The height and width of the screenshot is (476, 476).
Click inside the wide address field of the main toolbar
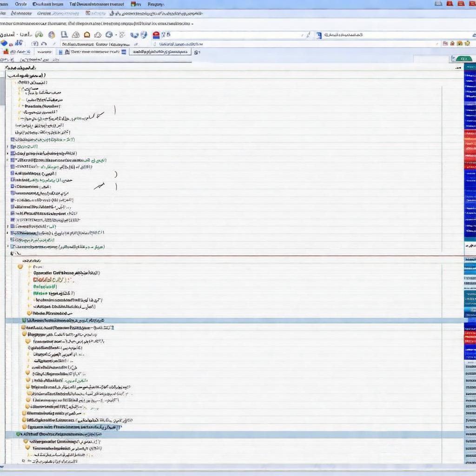pos(234,35)
